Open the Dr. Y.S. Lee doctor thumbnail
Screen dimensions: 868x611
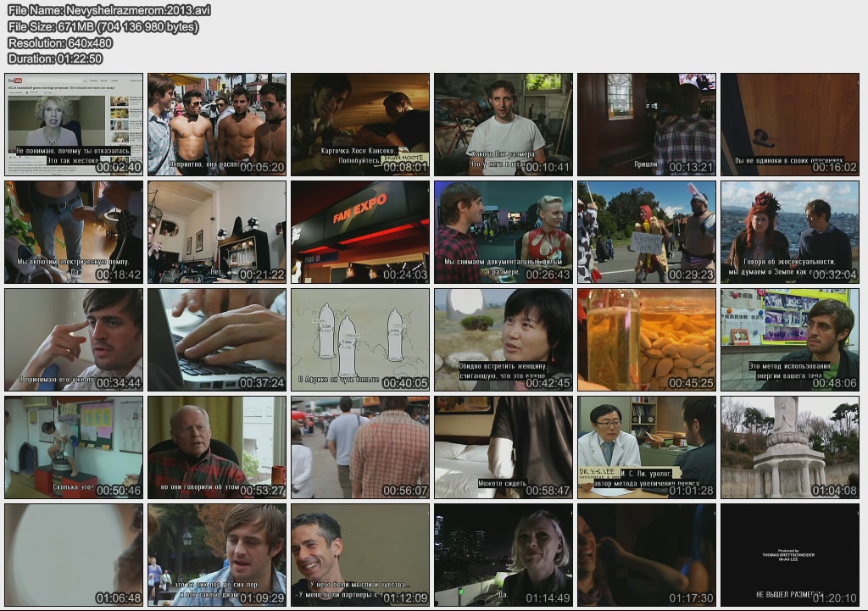point(647,447)
